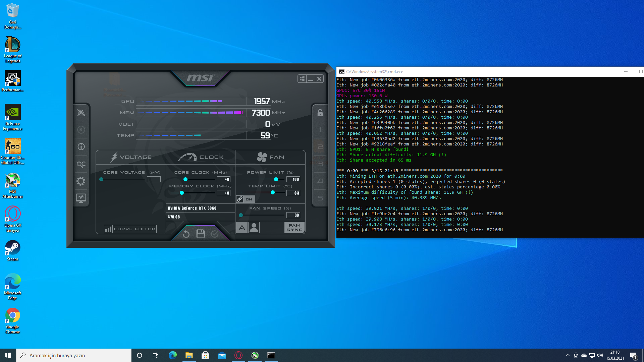This screenshot has width=644, height=362.
Task: Click the driver version 470.05 text
Action: pyautogui.click(x=174, y=217)
